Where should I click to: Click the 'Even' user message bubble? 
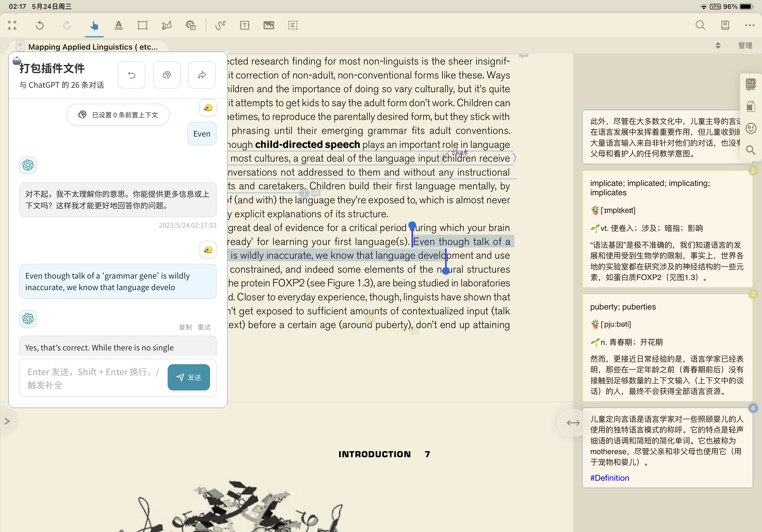click(x=202, y=134)
